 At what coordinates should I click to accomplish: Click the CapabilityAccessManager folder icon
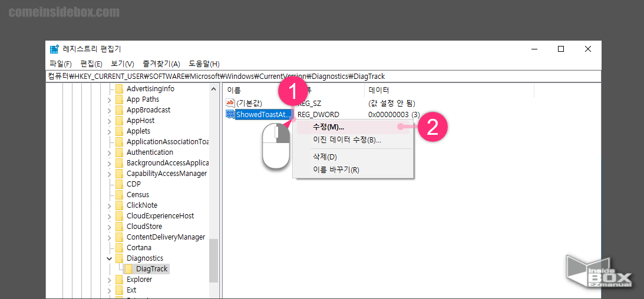click(x=120, y=174)
